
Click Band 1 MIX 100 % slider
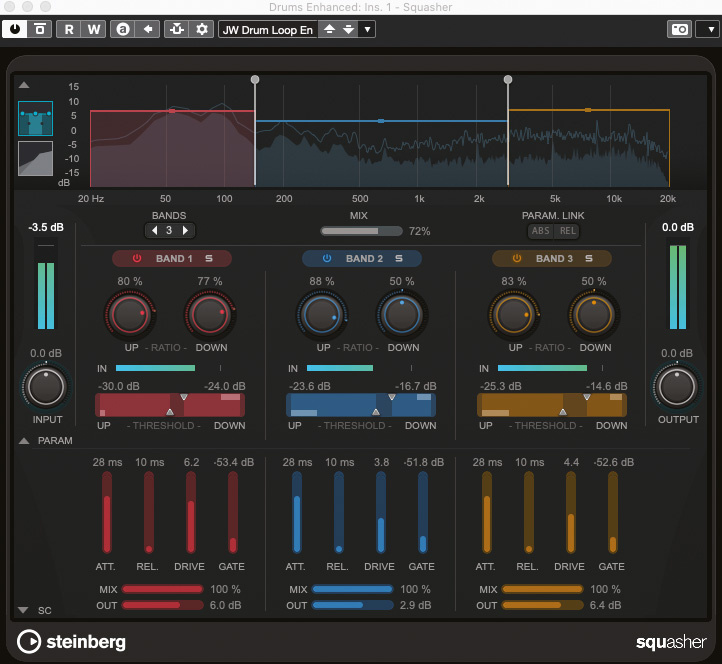(x=163, y=589)
